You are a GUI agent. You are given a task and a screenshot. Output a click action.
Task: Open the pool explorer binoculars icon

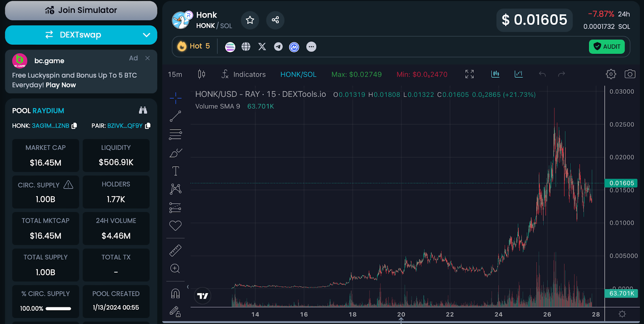point(143,110)
